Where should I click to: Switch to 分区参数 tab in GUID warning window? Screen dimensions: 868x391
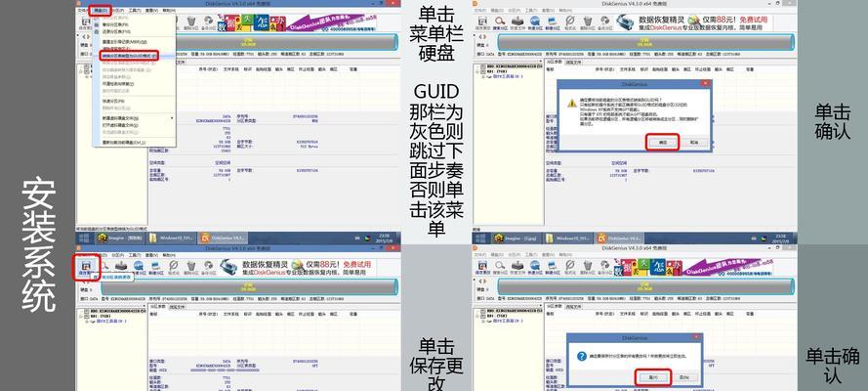click(555, 62)
